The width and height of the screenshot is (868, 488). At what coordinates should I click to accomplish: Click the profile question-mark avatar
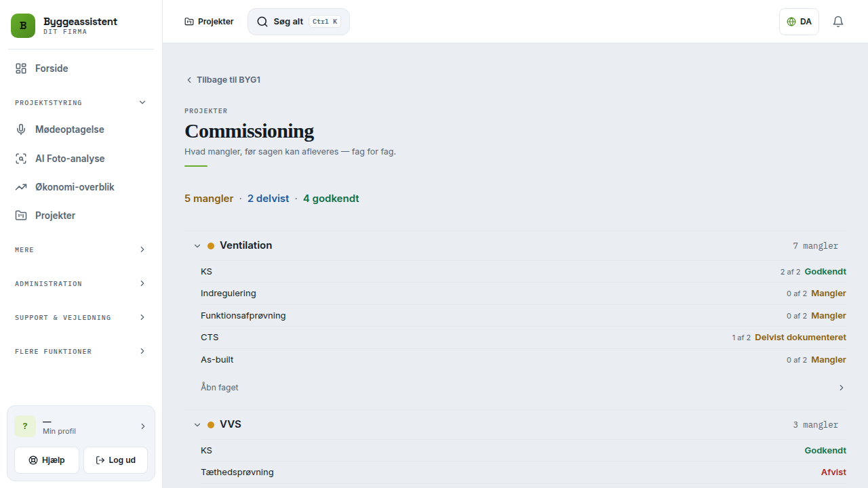25,426
